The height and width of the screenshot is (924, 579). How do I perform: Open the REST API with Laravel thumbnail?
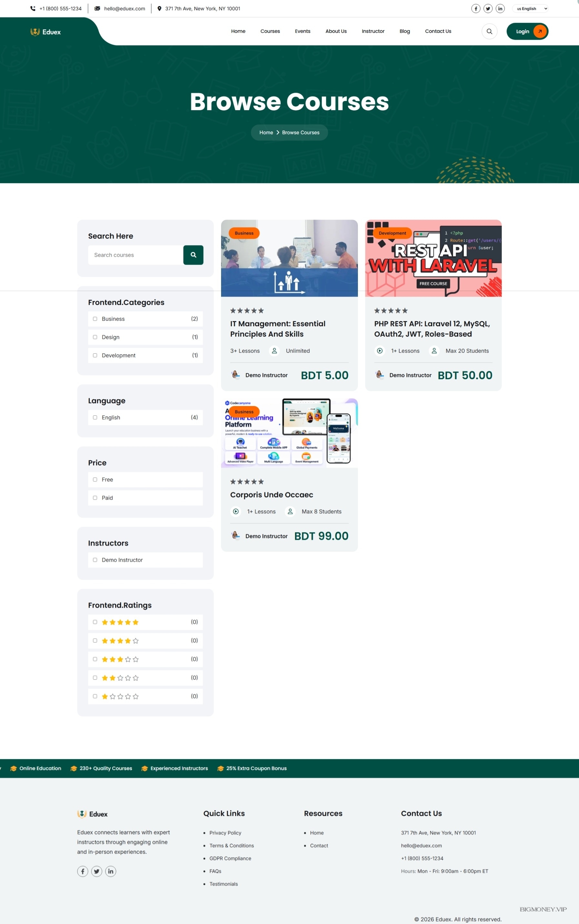(433, 258)
